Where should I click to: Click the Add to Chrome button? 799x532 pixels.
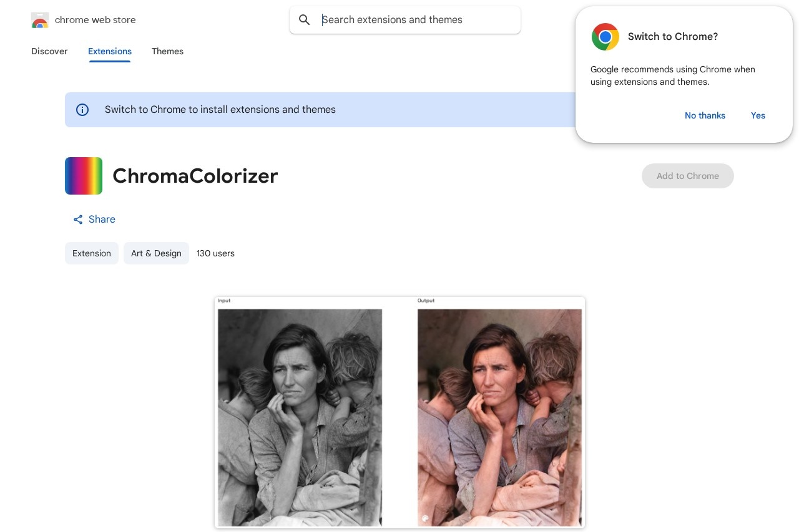point(688,176)
